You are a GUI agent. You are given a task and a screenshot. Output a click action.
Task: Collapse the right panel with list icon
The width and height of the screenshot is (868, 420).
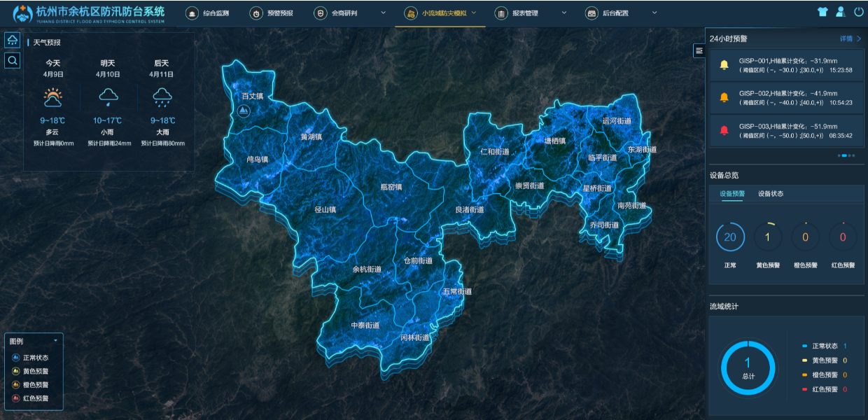[699, 50]
